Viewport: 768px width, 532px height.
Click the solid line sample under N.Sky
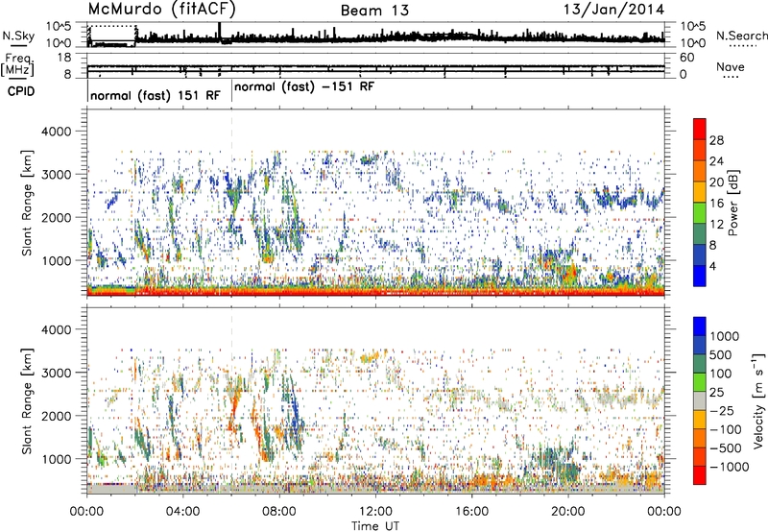coord(18,45)
